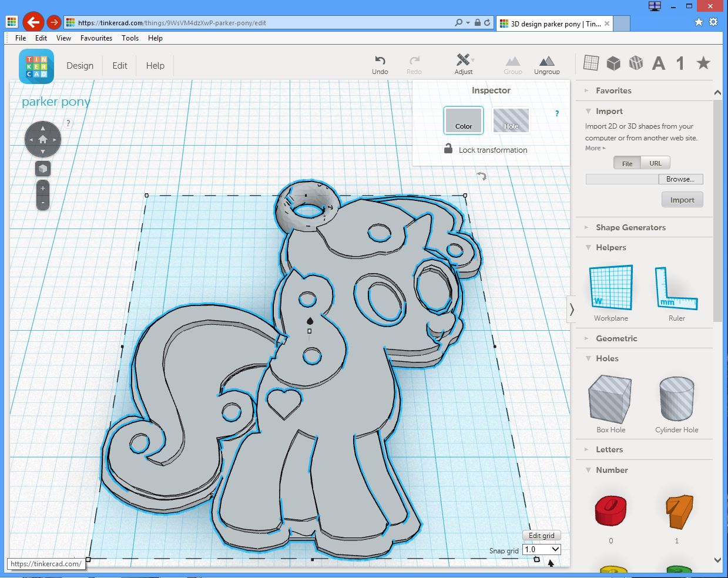Click the Ungroup shapes icon
Viewport: 728px width, 578px height.
click(x=546, y=61)
